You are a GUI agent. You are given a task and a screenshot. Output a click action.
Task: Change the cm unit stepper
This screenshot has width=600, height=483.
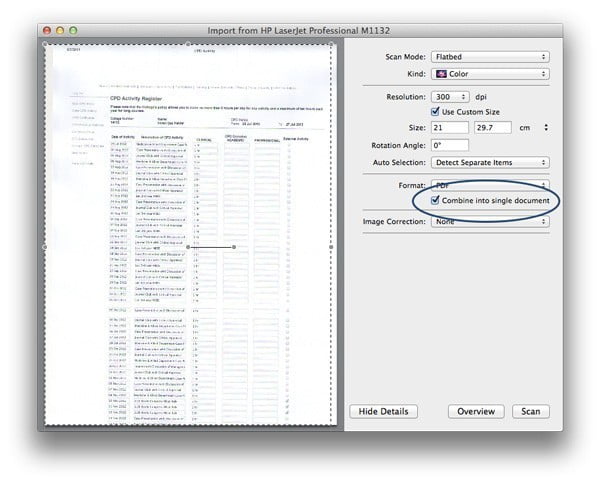point(546,127)
